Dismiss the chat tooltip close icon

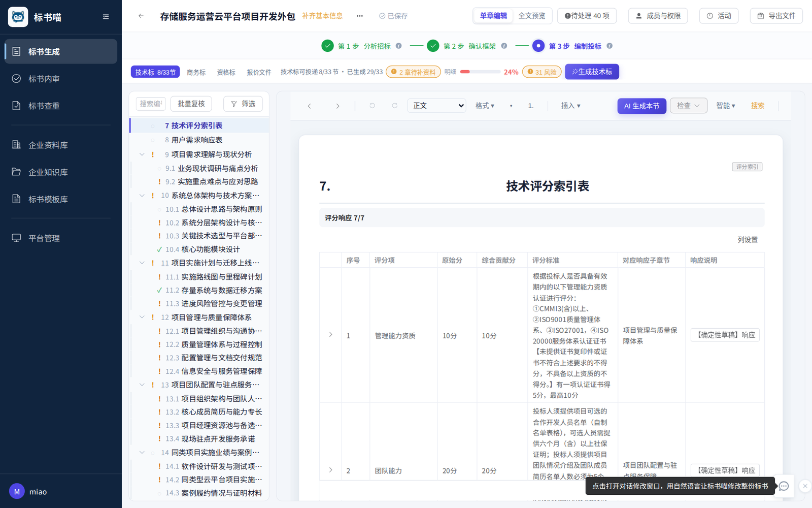[805, 486]
